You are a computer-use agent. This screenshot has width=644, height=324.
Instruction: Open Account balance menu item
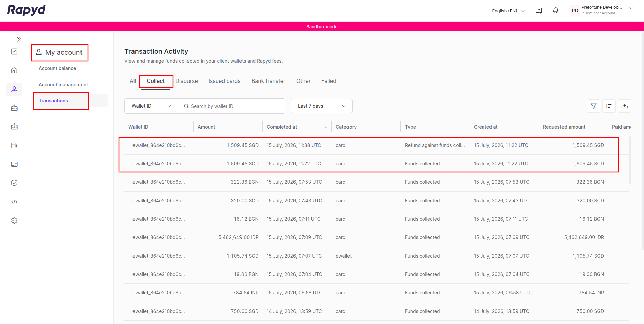click(x=57, y=68)
